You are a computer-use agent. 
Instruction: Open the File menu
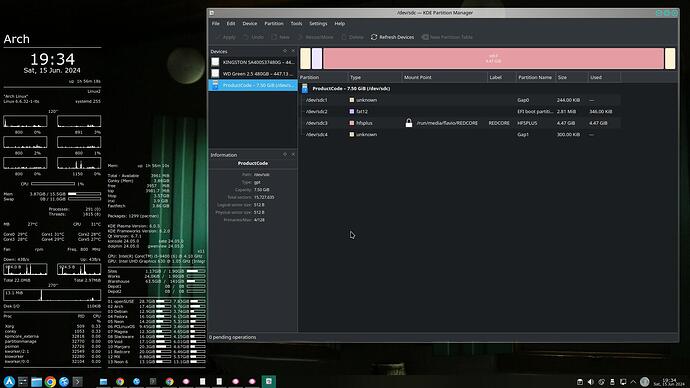[216, 24]
